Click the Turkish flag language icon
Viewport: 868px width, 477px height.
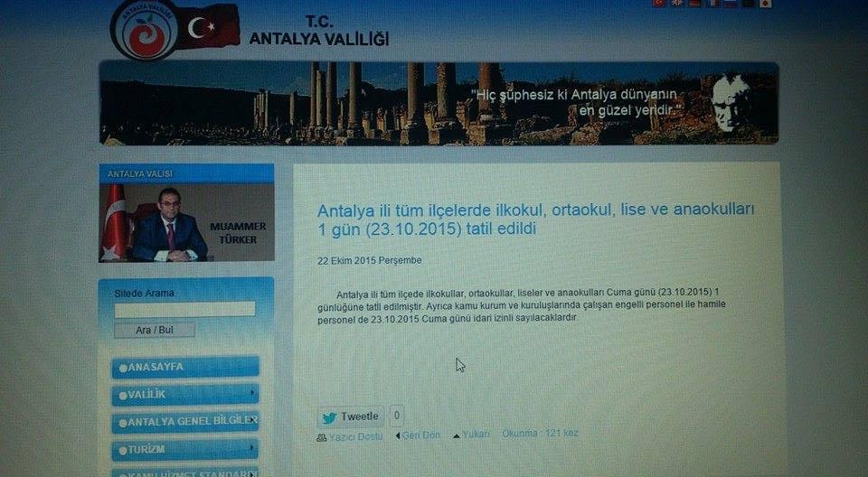click(x=658, y=4)
